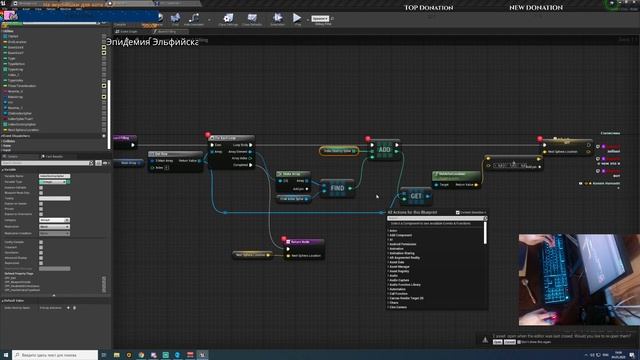
Task: Click the GET array node
Action: coord(416,196)
